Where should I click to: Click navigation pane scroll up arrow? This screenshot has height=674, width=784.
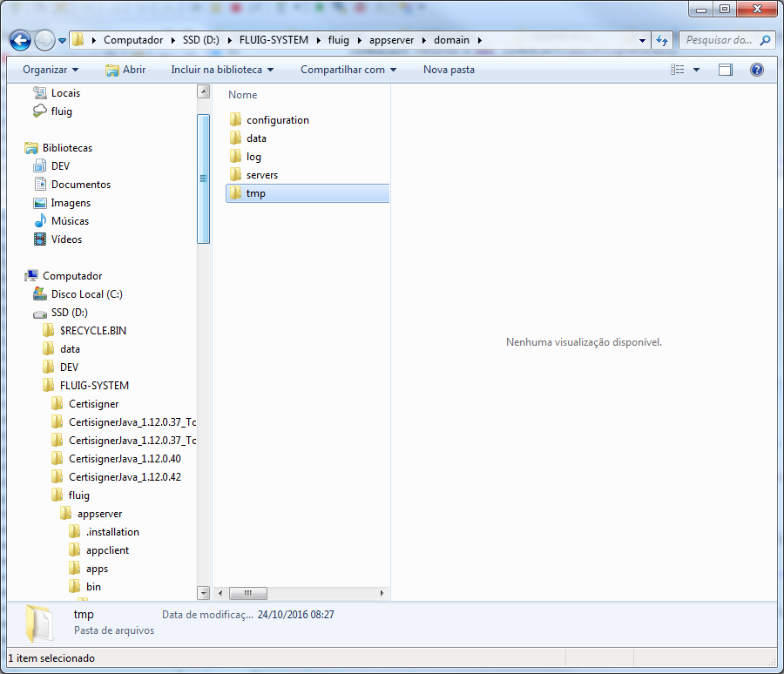pyautogui.click(x=204, y=91)
